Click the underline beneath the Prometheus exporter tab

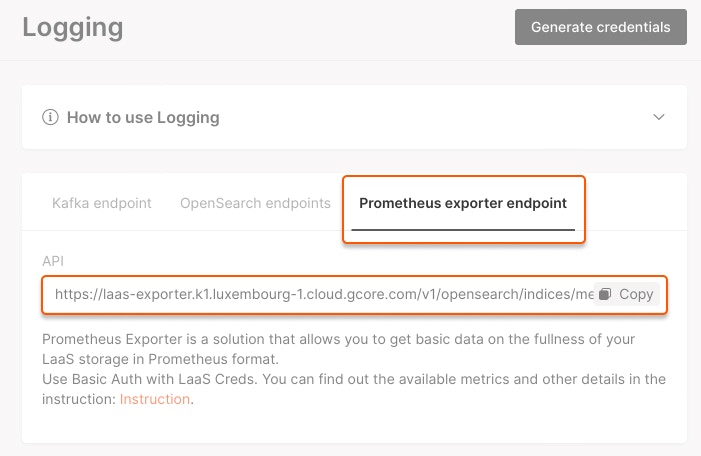point(463,230)
